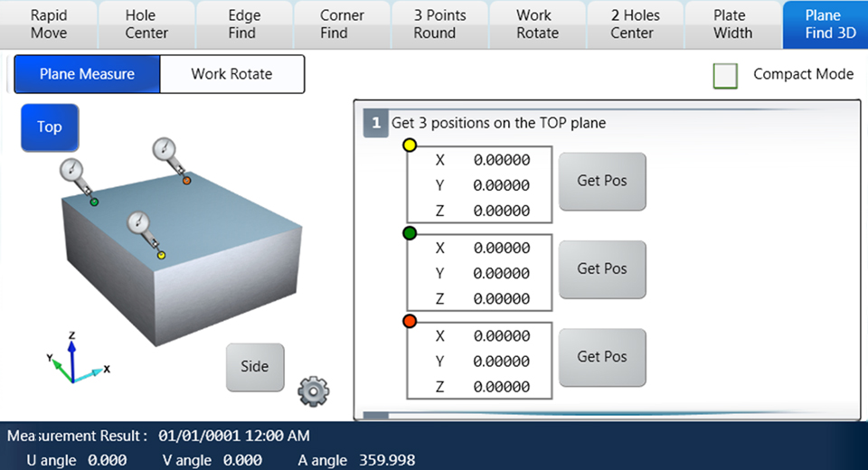The width and height of the screenshot is (868, 470).
Task: Open the Hole Center tab
Action: coord(146,24)
